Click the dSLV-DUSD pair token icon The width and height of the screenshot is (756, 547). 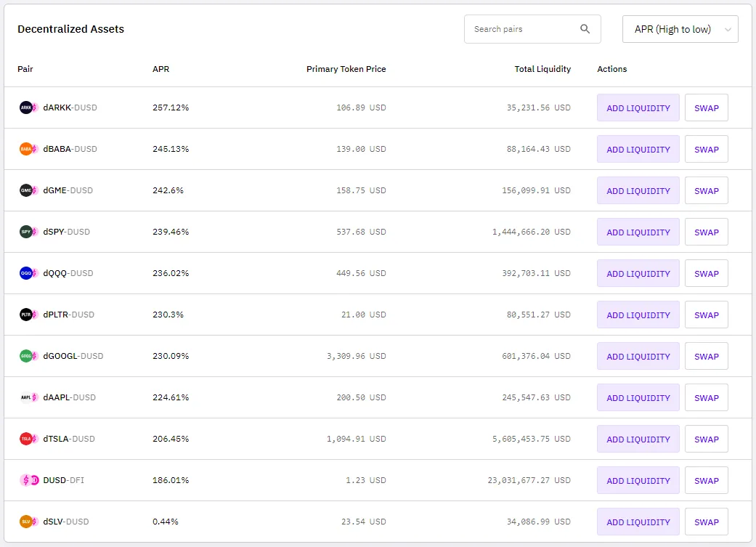click(x=28, y=522)
